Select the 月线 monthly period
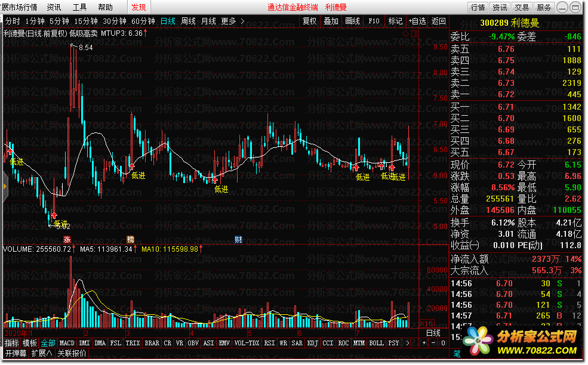The height and width of the screenshot is (365, 588). point(208,21)
